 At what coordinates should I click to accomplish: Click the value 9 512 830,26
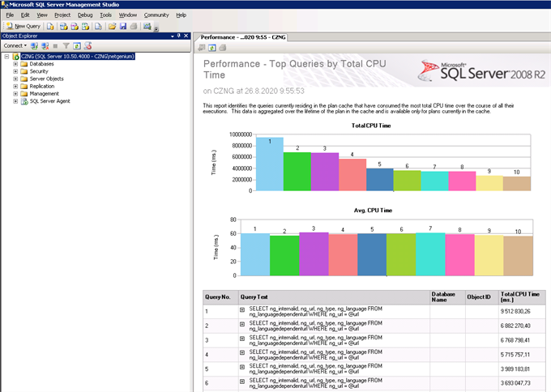click(x=515, y=311)
